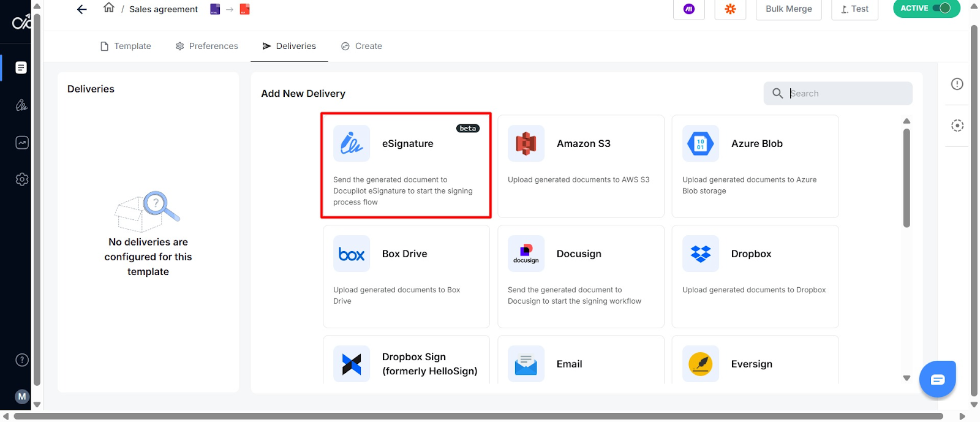The height and width of the screenshot is (422, 980).
Task: Go to the home icon in breadcrumb
Action: point(109,8)
